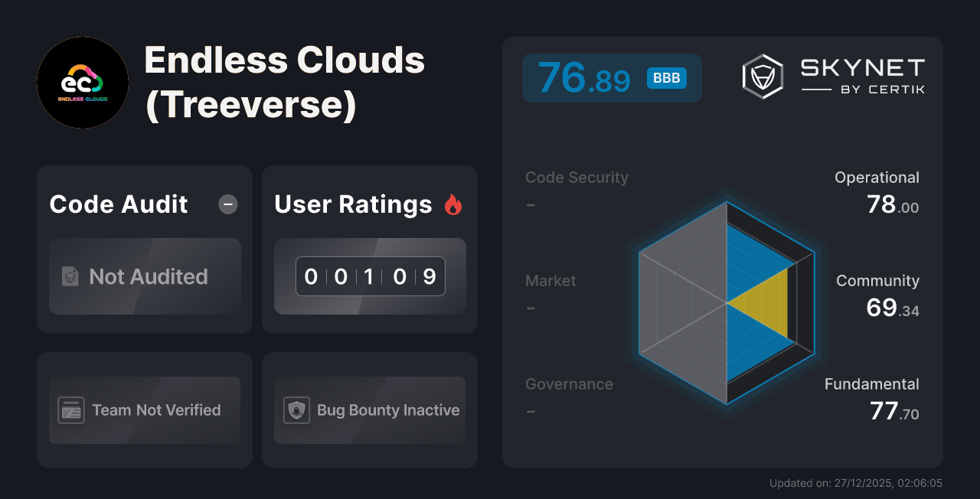
Task: Click the ID card icon beside Team Not Verified
Action: [x=71, y=410]
